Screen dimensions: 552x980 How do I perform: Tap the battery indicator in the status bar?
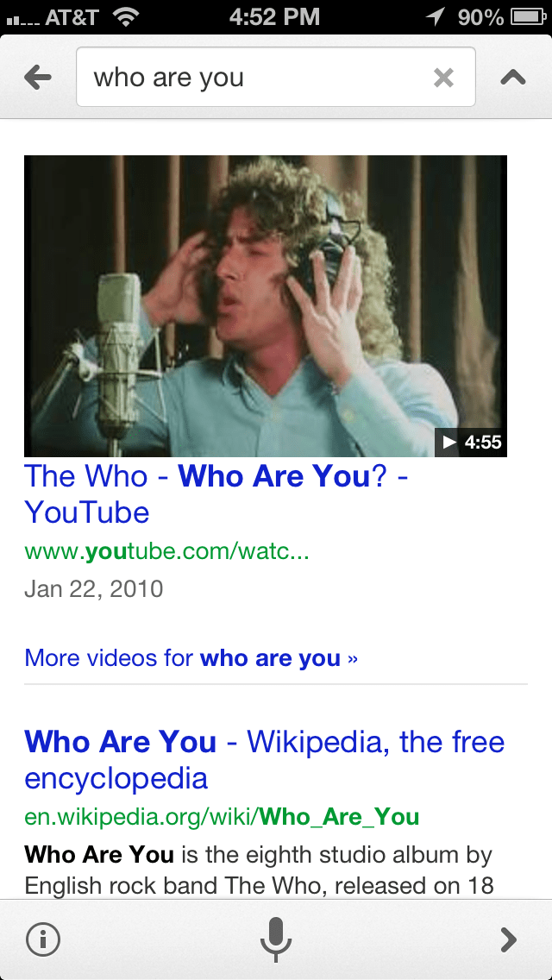pyautogui.click(x=529, y=17)
